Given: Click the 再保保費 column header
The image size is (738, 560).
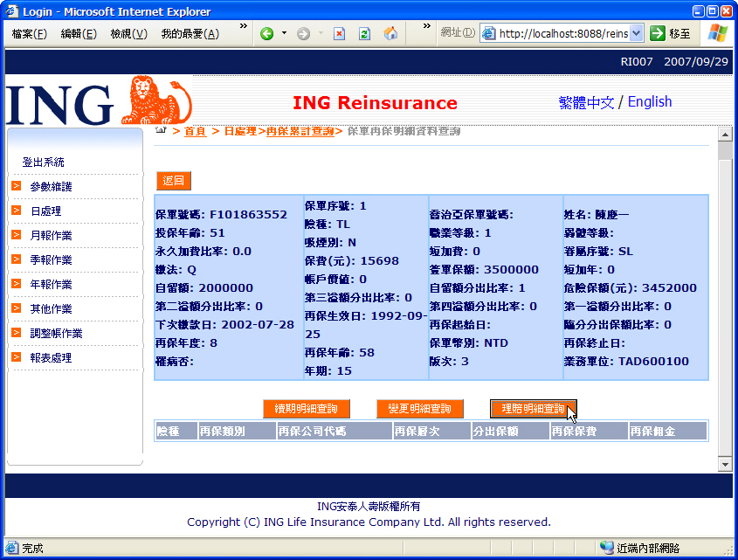Looking at the screenshot, I should tap(590, 431).
